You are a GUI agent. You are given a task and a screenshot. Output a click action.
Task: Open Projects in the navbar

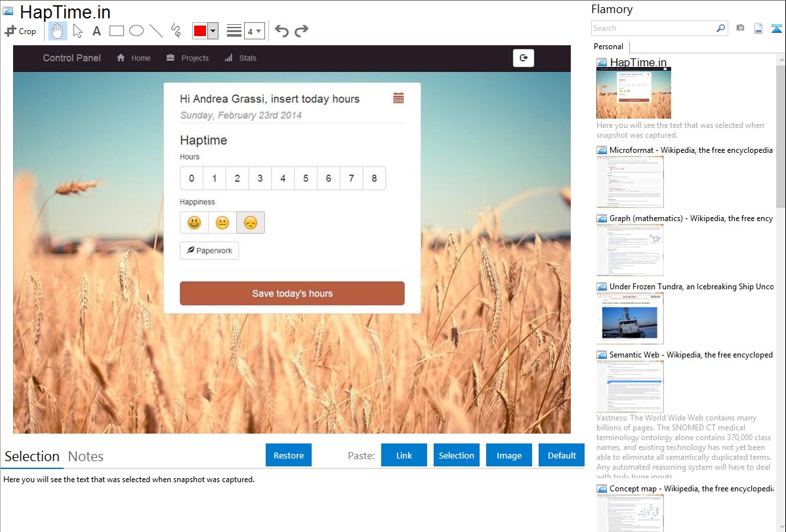188,58
